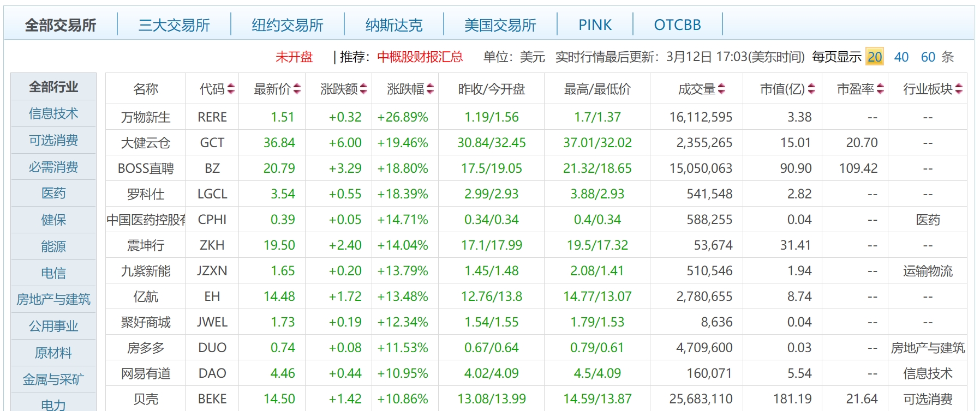Click 可选消费 sector in BEKE row
This screenshot has width=980, height=411.
tap(928, 399)
